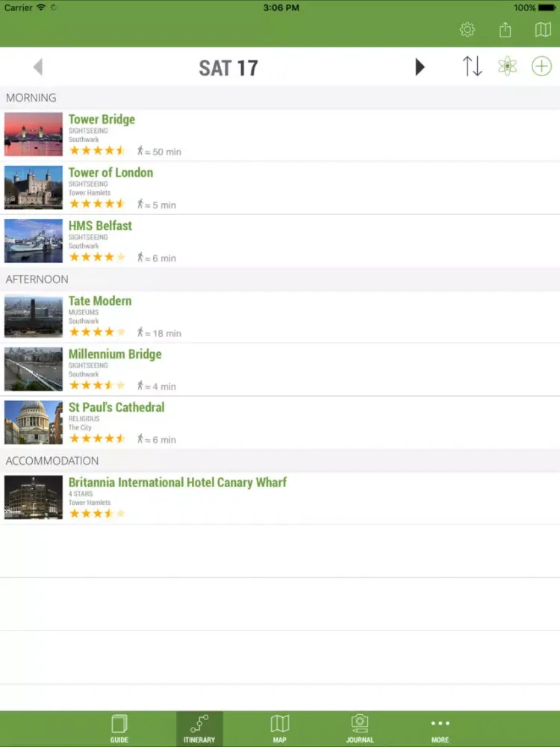Image resolution: width=560 pixels, height=747 pixels.
Task: Tap the AFTERNOON section header
Action: click(37, 279)
